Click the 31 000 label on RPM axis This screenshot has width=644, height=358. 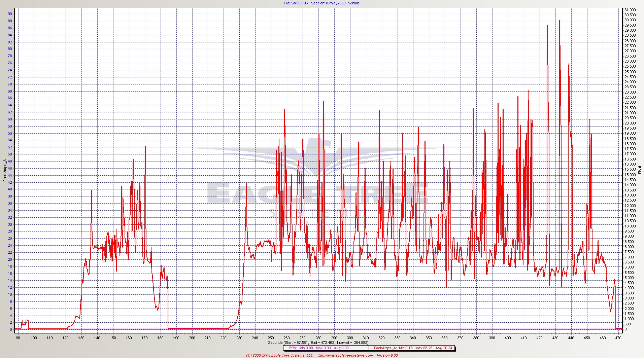630,10
